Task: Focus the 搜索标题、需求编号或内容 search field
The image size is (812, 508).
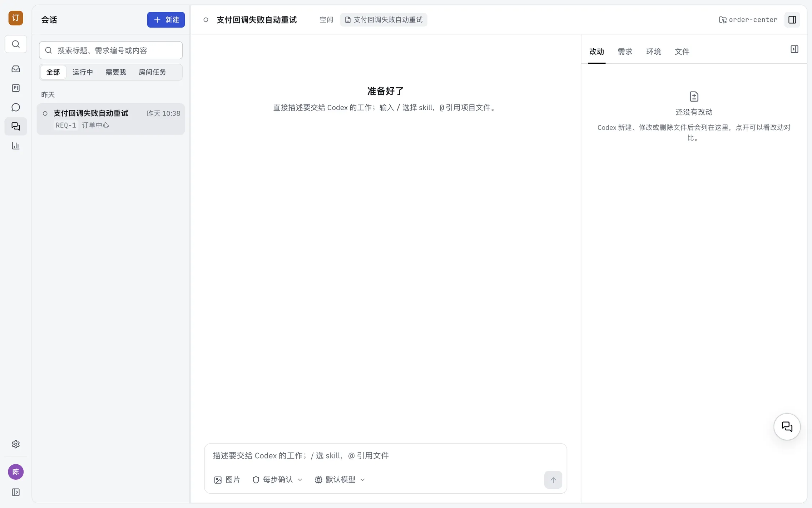Action: (x=111, y=50)
